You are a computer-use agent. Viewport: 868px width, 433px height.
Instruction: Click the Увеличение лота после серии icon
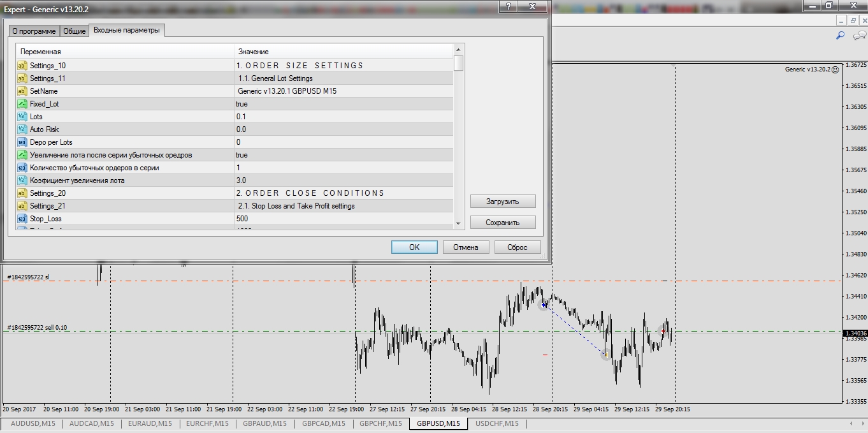(22, 155)
